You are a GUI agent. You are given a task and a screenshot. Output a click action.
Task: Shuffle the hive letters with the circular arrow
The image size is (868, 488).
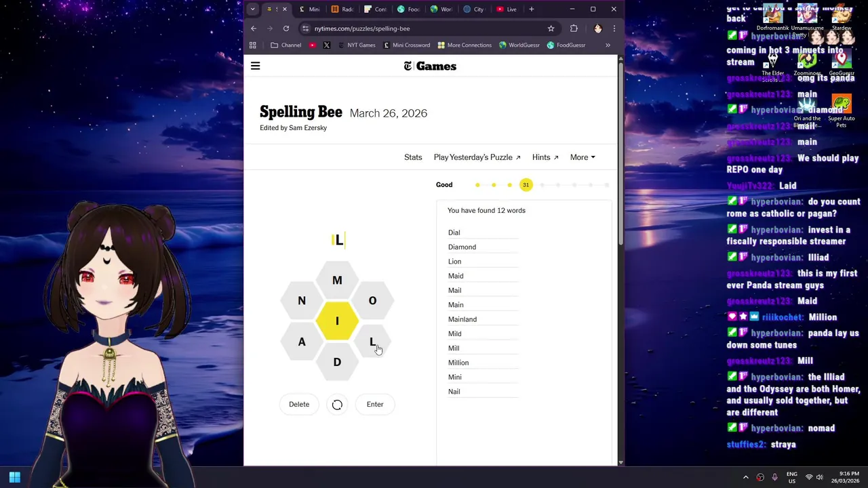click(x=337, y=405)
